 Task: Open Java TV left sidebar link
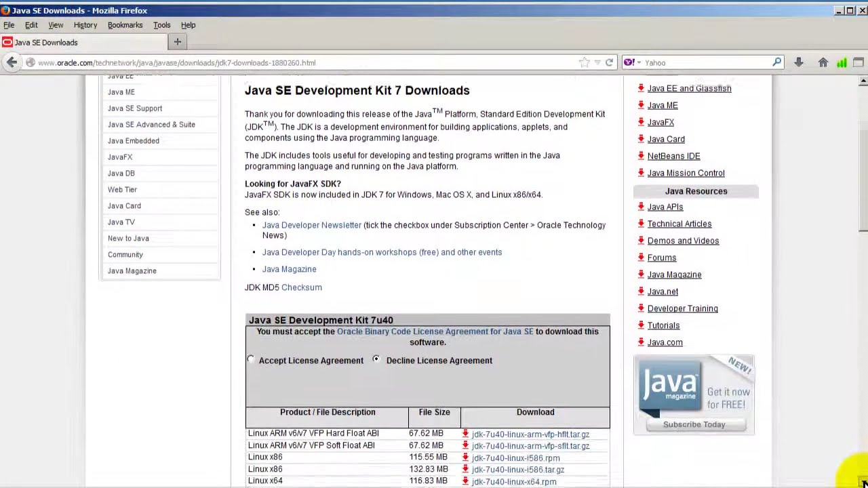[x=121, y=222]
